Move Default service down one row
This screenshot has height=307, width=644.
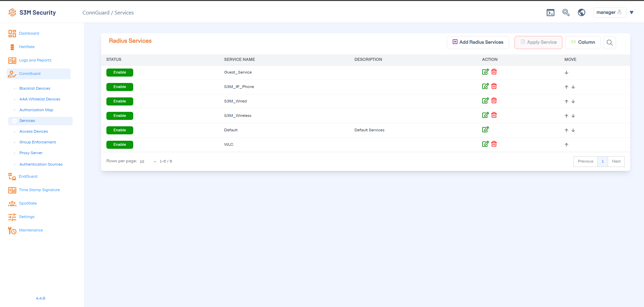click(x=573, y=130)
